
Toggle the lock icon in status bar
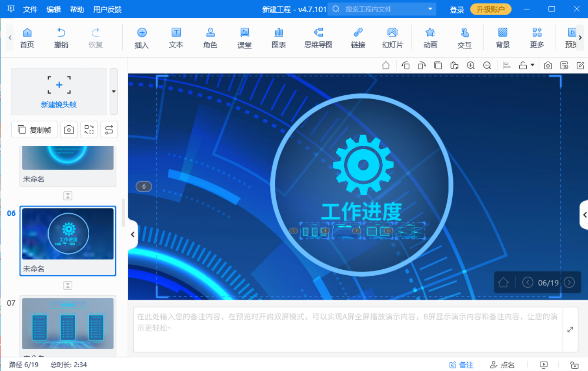tap(574, 365)
